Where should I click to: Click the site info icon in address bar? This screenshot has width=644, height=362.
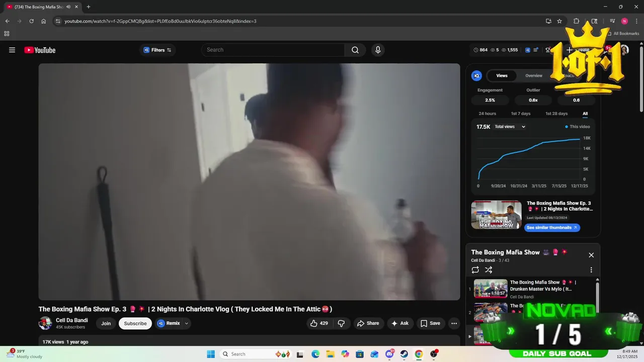point(58,21)
